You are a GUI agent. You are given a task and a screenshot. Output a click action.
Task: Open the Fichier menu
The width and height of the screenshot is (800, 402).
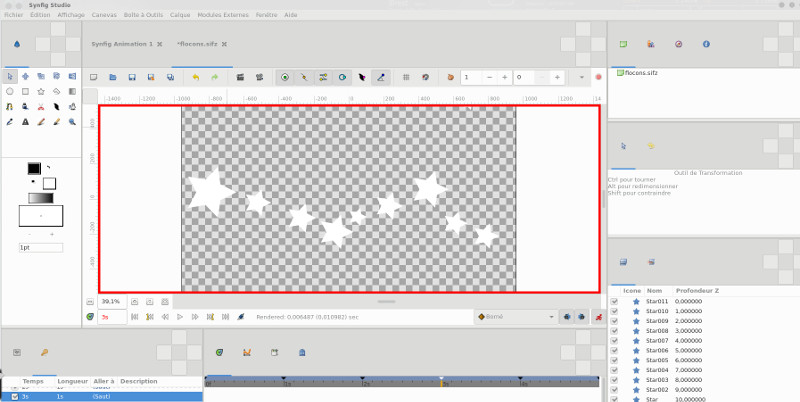point(13,15)
